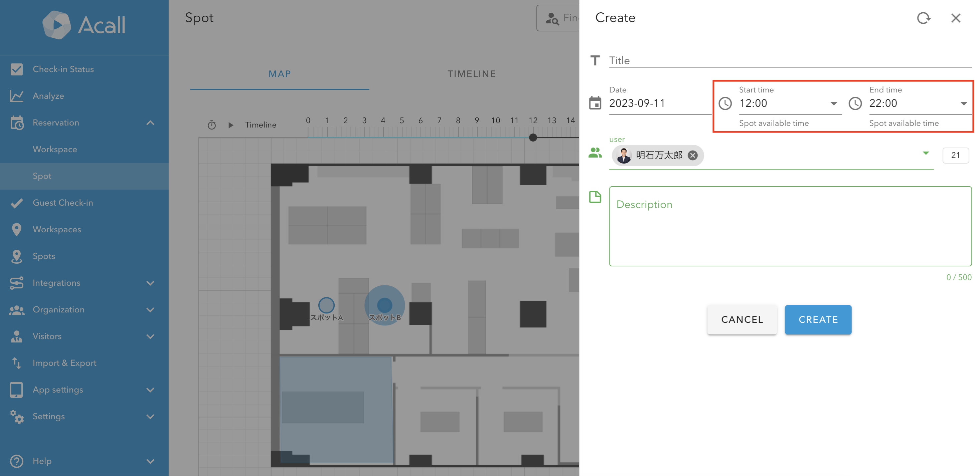980x476 pixels.
Task: Play the map timeline
Action: point(230,125)
